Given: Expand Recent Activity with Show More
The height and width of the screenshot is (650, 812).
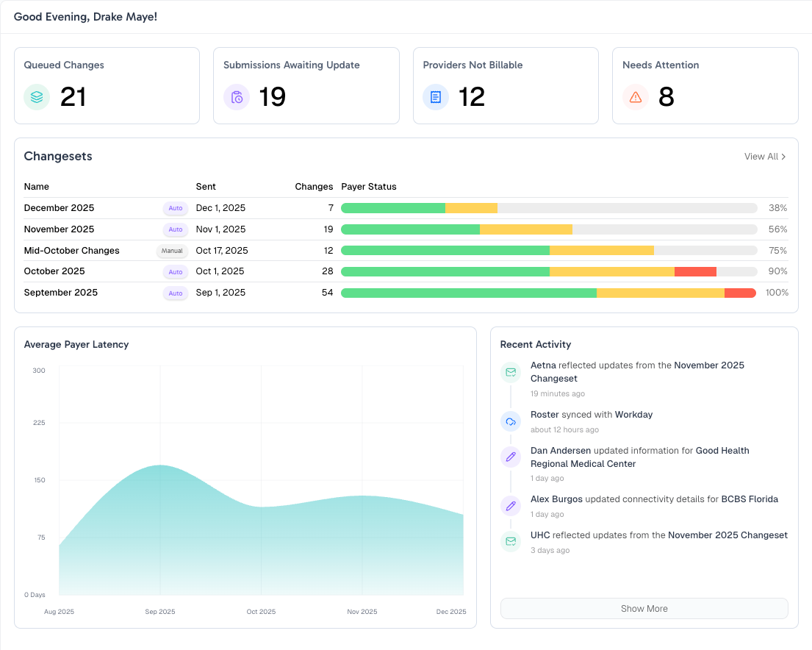Looking at the screenshot, I should pyautogui.click(x=644, y=608).
